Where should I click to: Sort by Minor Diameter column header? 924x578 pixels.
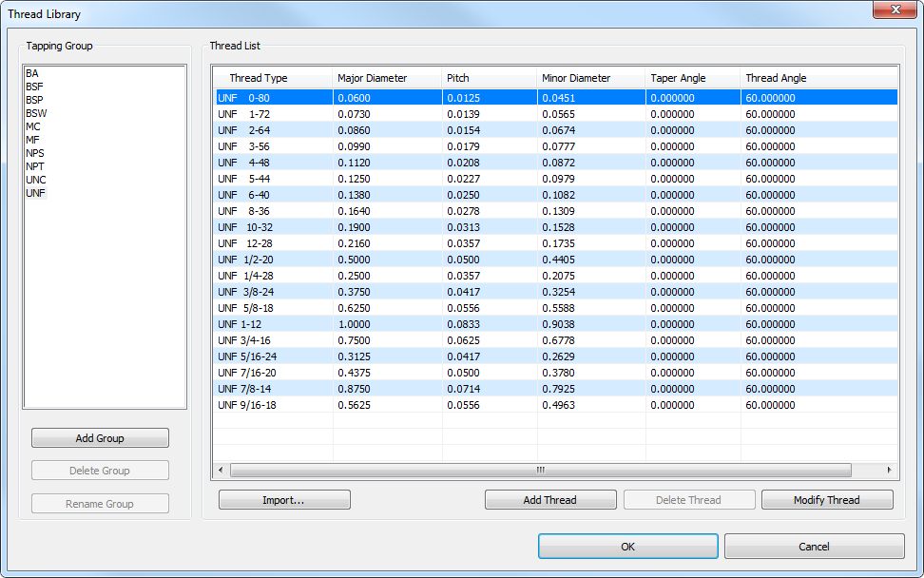point(591,78)
